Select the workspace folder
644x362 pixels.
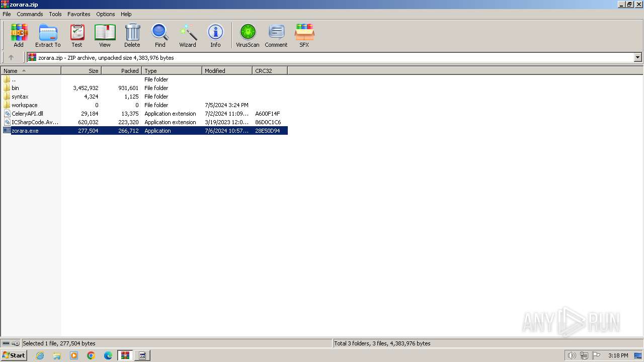pos(144,105)
